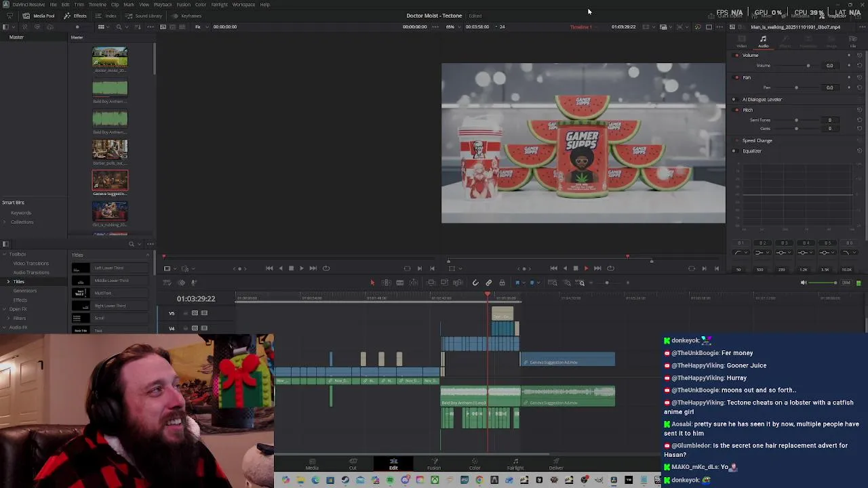Screen dimensions: 868x488
Task: Toggle the Speed Change switch
Action: tap(737, 141)
